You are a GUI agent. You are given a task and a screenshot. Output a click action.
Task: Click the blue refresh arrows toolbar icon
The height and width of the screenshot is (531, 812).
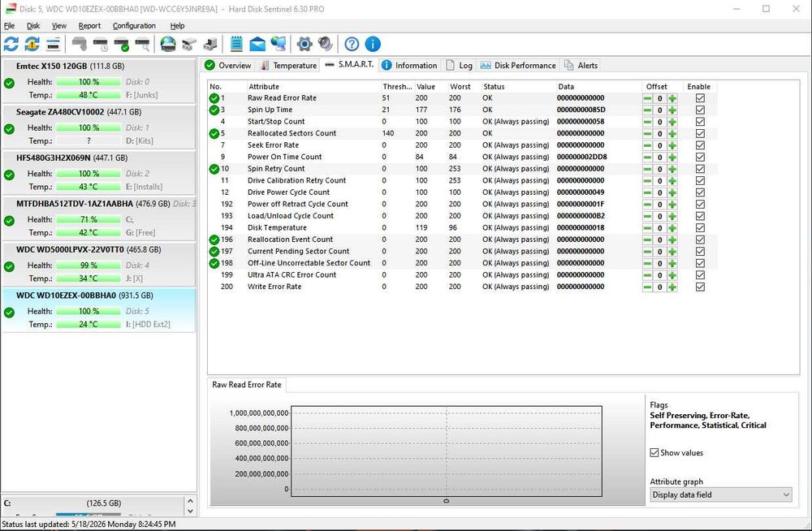pyautogui.click(x=11, y=44)
